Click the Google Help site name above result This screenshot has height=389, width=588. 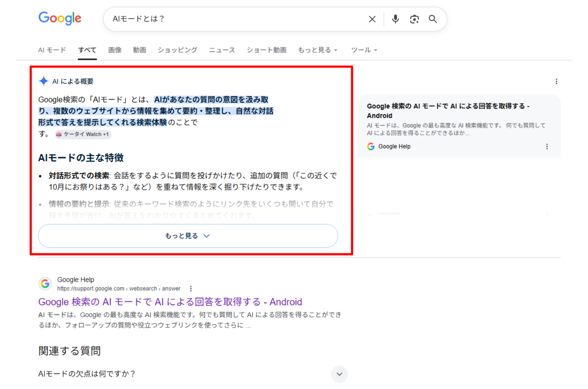[x=75, y=280]
